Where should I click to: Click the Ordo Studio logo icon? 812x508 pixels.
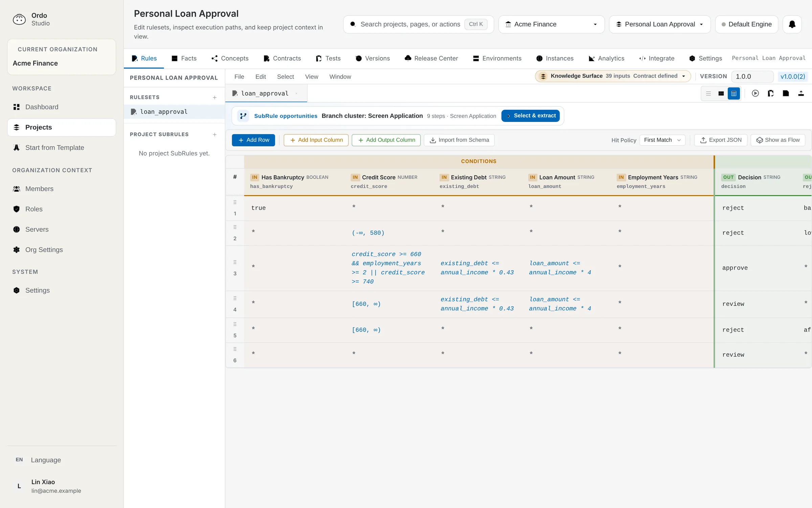(19, 19)
